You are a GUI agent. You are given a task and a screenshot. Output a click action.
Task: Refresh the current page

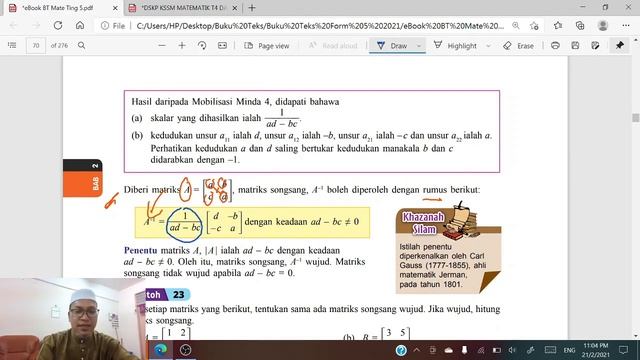[58, 26]
